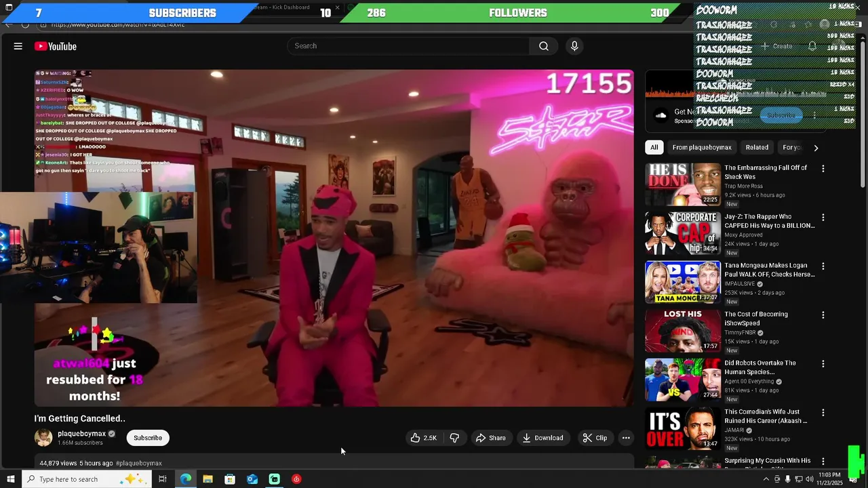The image size is (868, 488).
Task: Dislike the video with the thumbs-down icon
Action: point(454,438)
